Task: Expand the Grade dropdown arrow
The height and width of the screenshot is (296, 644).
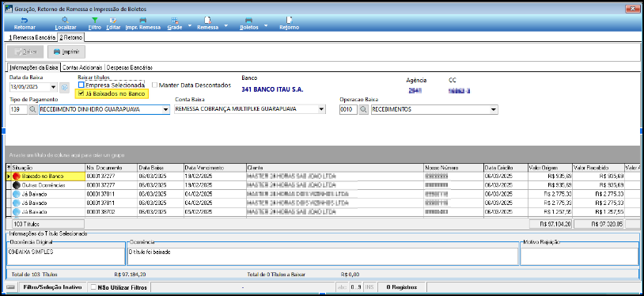Action: pyautogui.click(x=190, y=25)
